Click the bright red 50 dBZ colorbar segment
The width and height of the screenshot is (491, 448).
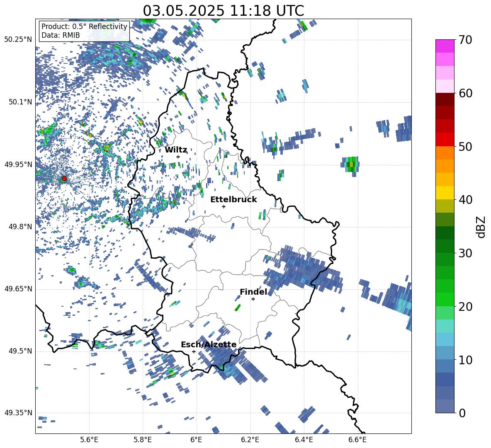pos(445,140)
